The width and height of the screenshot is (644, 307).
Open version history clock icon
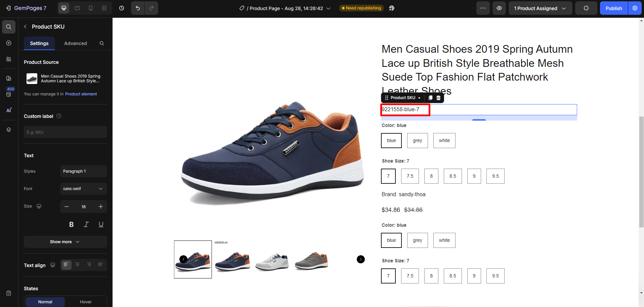tap(122, 8)
